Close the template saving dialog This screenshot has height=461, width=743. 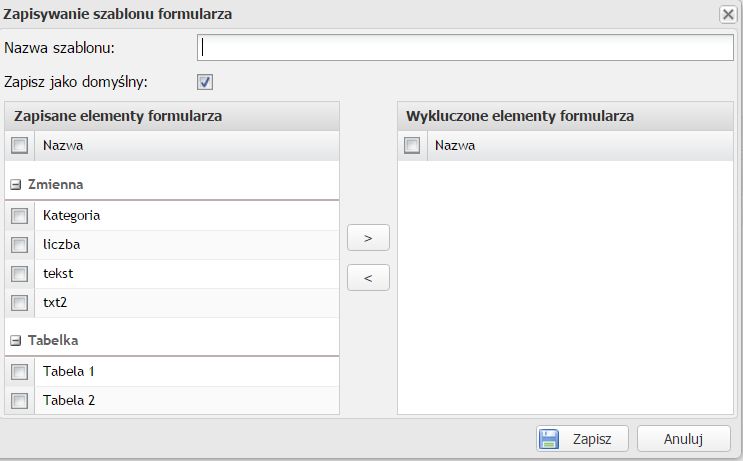(728, 14)
